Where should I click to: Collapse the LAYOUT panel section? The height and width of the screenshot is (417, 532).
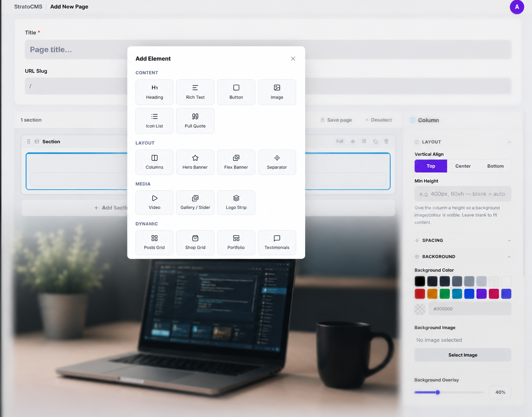[x=509, y=142]
